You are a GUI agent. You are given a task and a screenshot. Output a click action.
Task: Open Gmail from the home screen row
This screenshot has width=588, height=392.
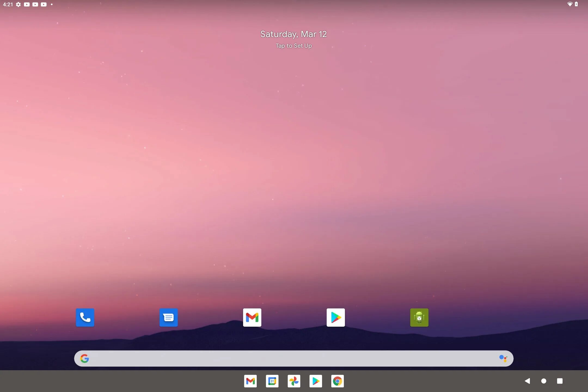[x=252, y=317]
